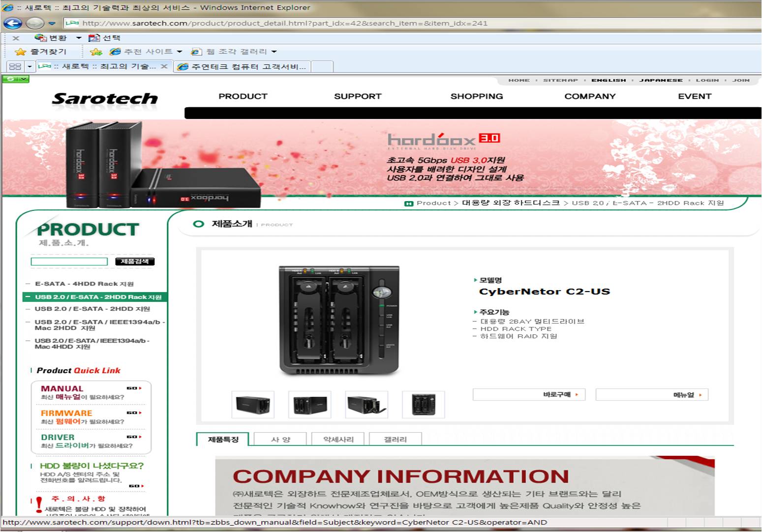Open the SUPPORT main menu
Screen dimensions: 762x532
pos(358,96)
